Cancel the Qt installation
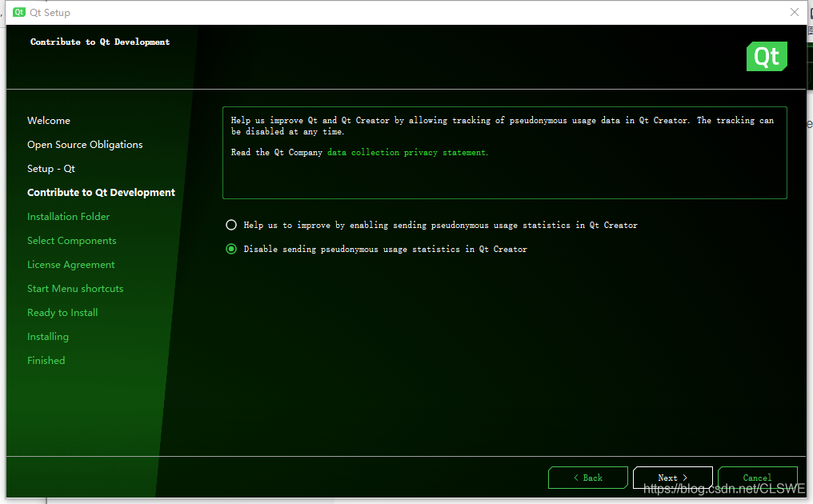The width and height of the screenshot is (813, 504). point(758,478)
